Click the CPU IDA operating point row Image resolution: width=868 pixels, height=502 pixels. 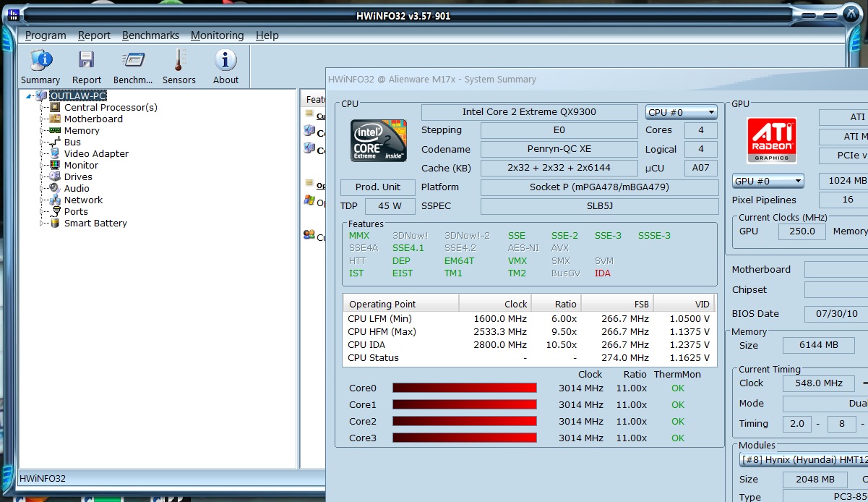(528, 345)
